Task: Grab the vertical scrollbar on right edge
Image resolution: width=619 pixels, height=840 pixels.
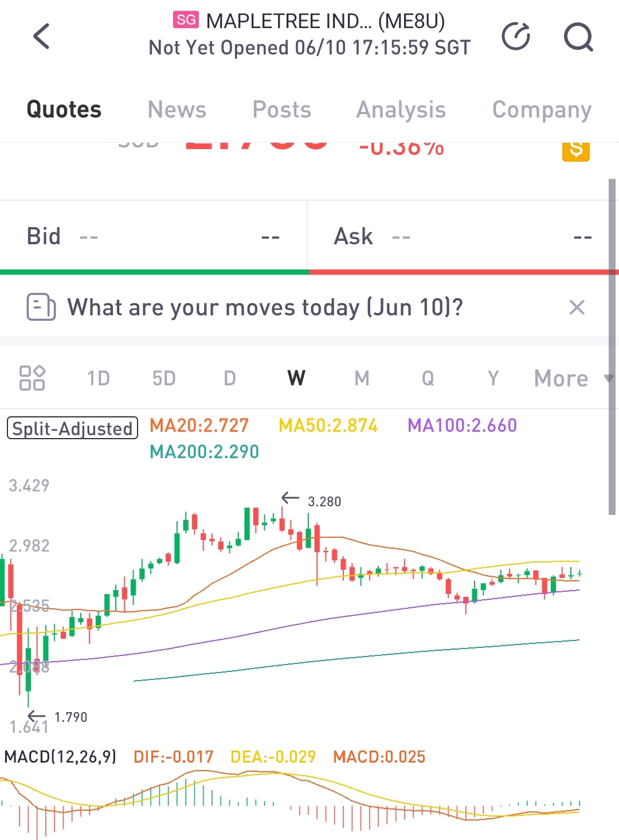Action: 612,347
